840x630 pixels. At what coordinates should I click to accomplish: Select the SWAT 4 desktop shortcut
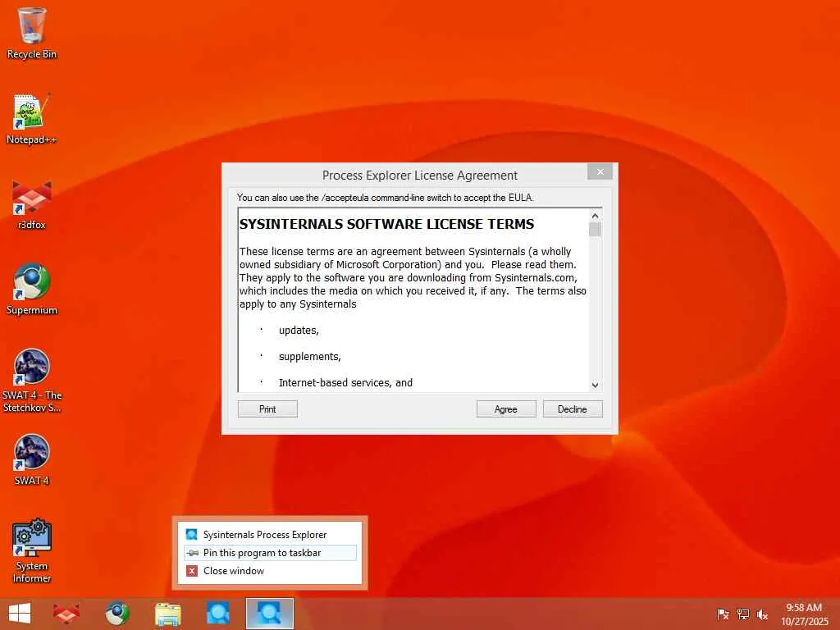click(x=32, y=459)
